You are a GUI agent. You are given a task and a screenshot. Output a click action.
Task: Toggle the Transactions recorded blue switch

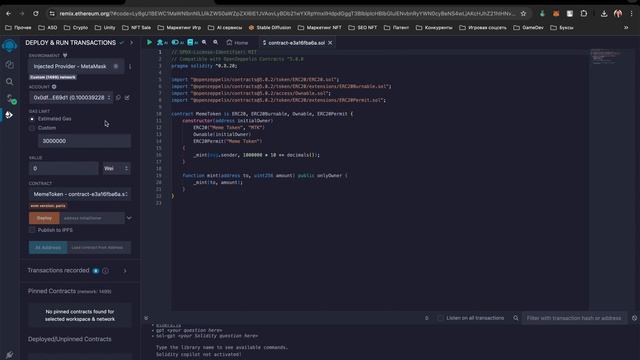[x=96, y=271]
